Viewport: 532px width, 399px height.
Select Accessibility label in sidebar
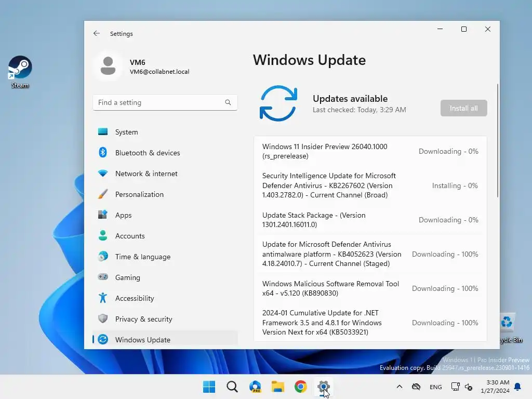135,298
